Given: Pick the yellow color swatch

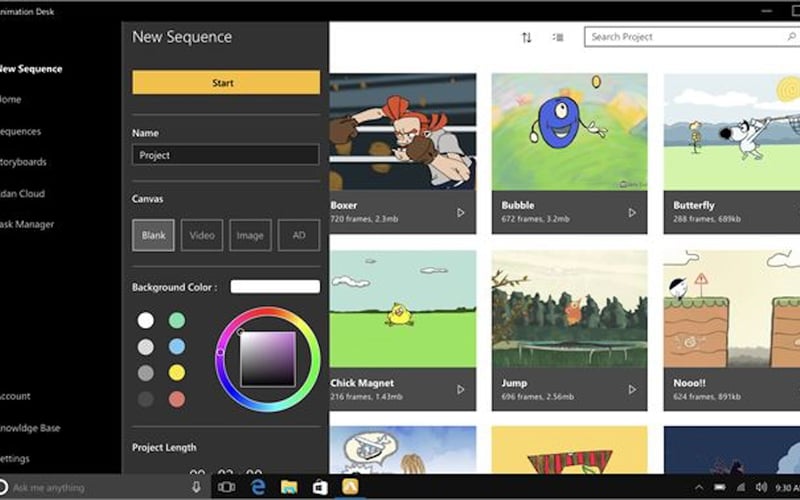Looking at the screenshot, I should pyautogui.click(x=177, y=373).
